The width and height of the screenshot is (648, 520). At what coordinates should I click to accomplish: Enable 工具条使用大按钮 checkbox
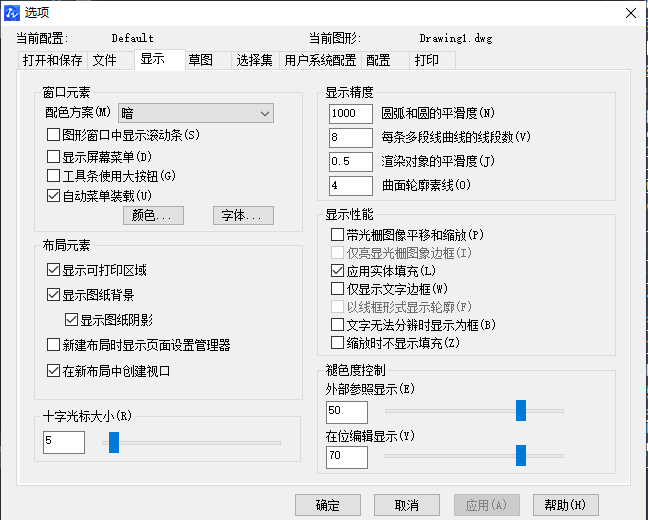(x=54, y=176)
